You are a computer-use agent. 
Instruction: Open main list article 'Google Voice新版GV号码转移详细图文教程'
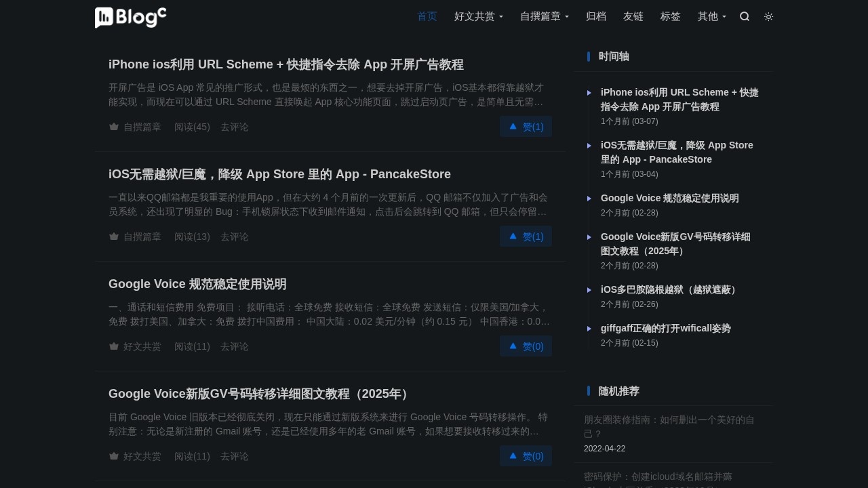[259, 394]
